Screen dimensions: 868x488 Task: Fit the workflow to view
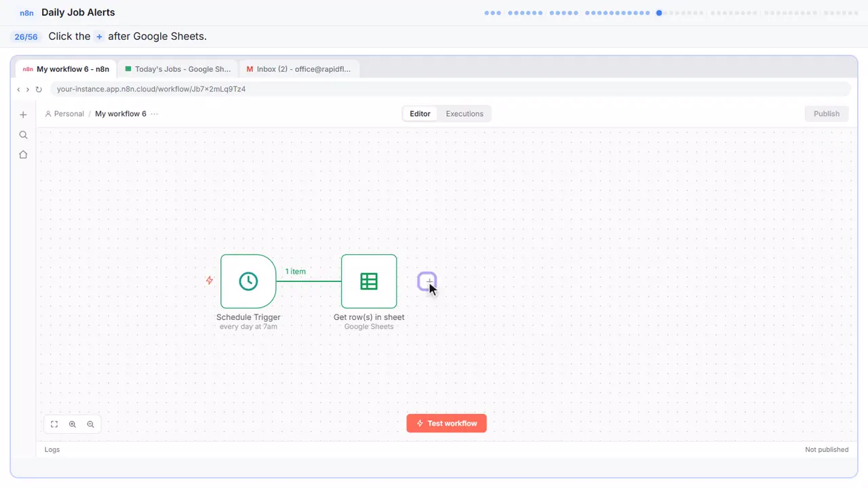pos(54,424)
